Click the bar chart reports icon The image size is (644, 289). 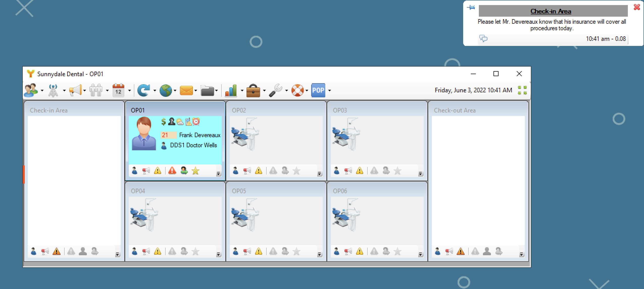point(231,90)
